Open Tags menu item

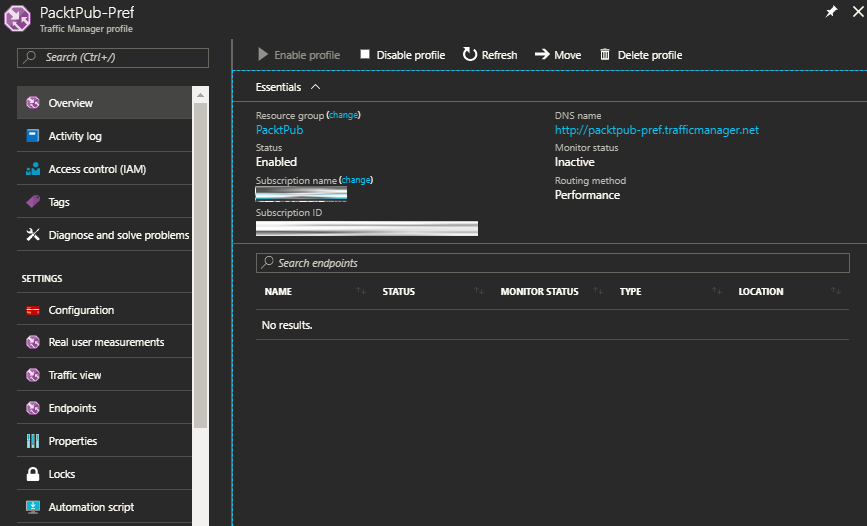click(x=105, y=202)
